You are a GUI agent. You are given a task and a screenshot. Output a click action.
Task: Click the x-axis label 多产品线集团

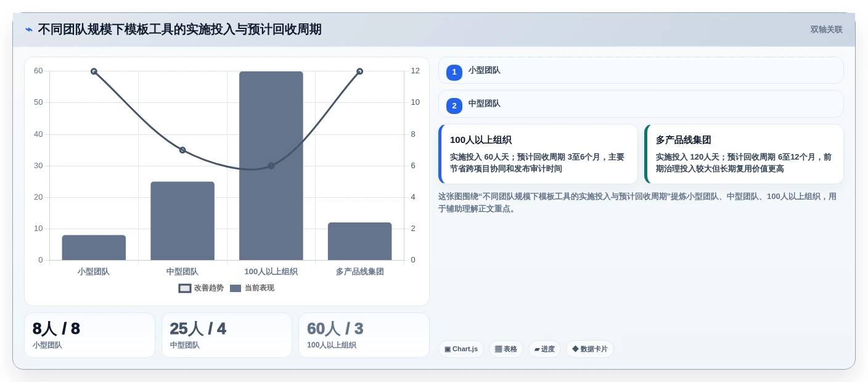(359, 272)
